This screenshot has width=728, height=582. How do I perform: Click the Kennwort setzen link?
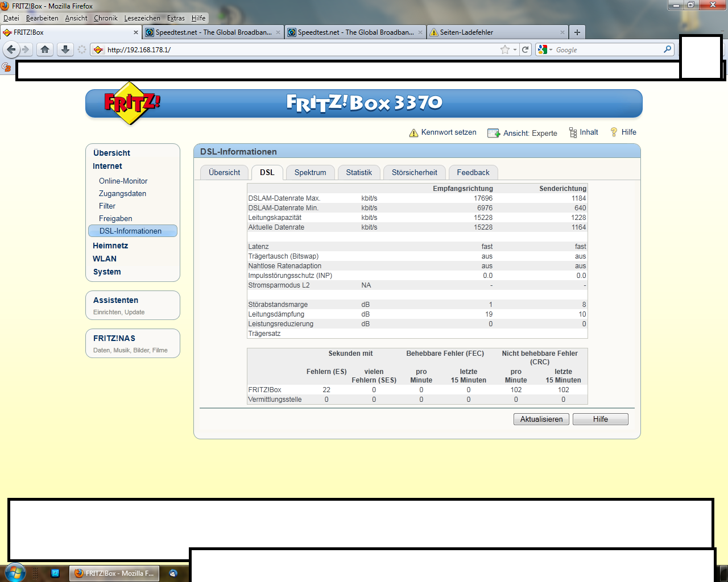[x=449, y=132]
